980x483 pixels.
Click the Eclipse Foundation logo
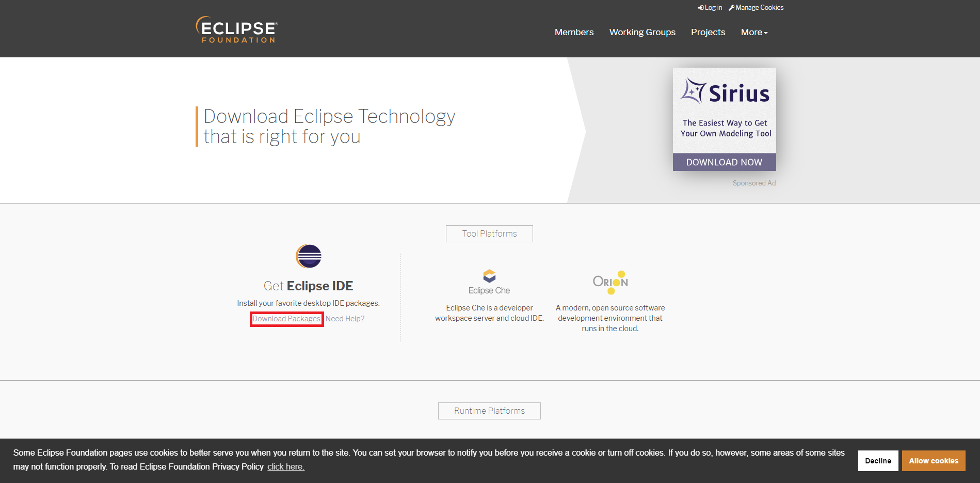[236, 29]
